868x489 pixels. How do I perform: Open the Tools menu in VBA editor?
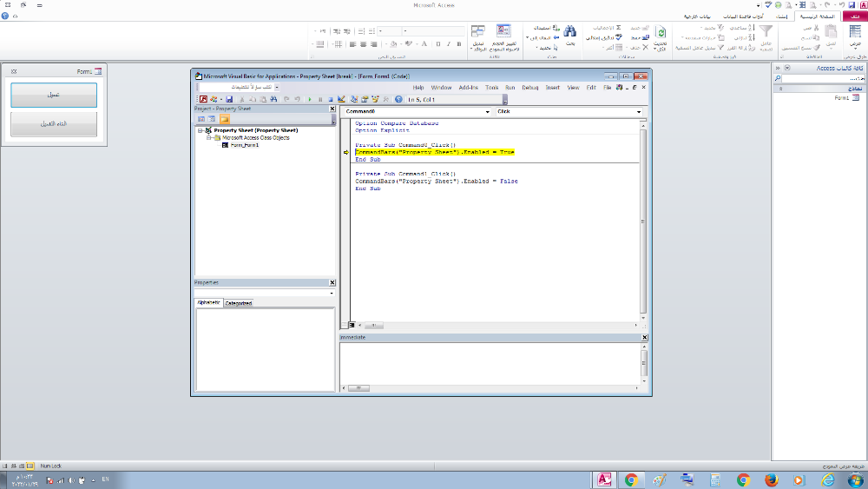tap(491, 88)
